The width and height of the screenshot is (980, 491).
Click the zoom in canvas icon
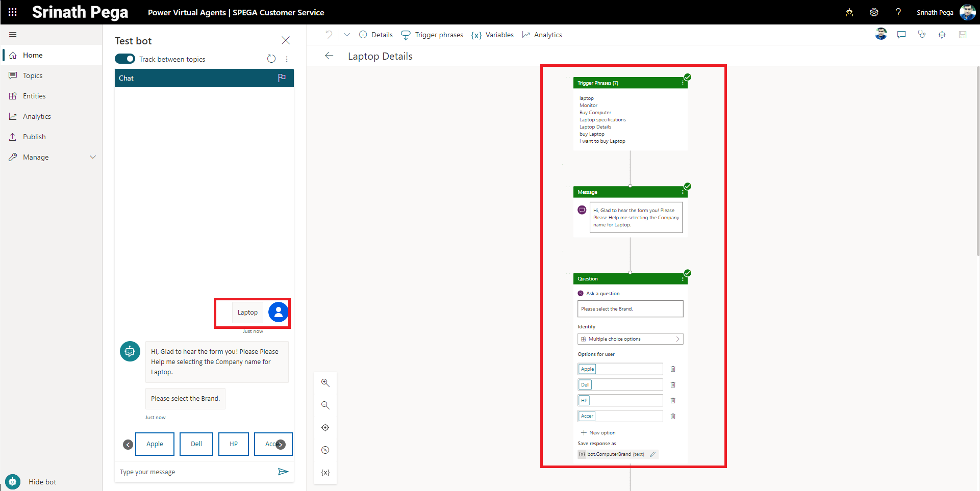click(x=325, y=383)
